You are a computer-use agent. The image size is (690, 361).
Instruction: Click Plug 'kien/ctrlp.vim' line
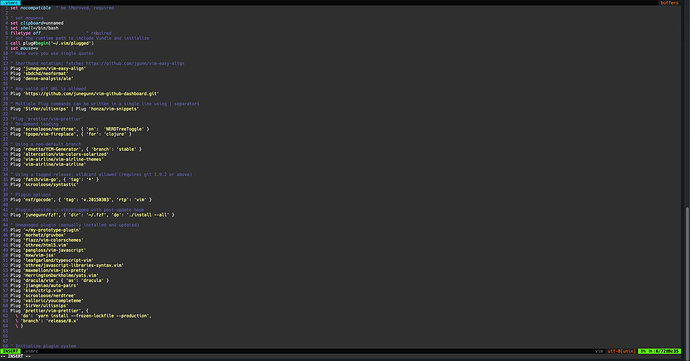coord(37,291)
